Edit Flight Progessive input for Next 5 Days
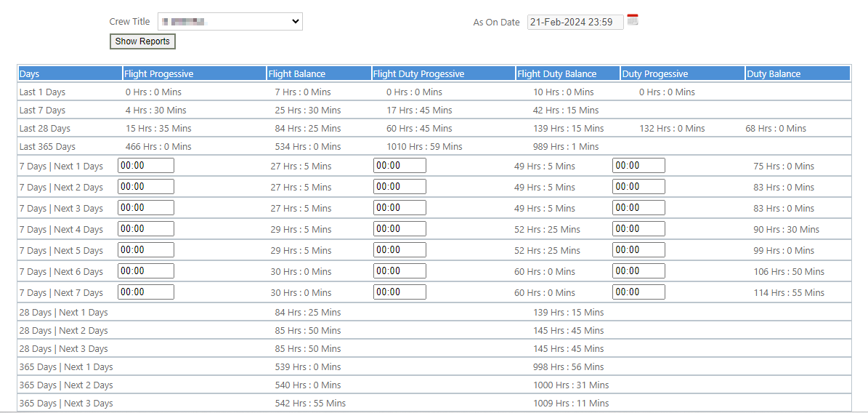868x413 pixels. coord(146,250)
